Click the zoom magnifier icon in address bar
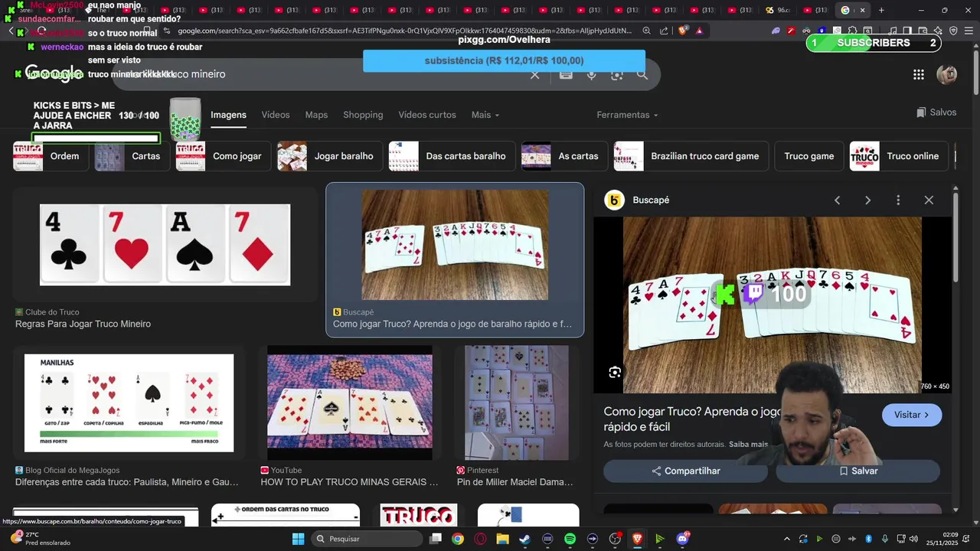Screen dimensions: 980x551 647,31
